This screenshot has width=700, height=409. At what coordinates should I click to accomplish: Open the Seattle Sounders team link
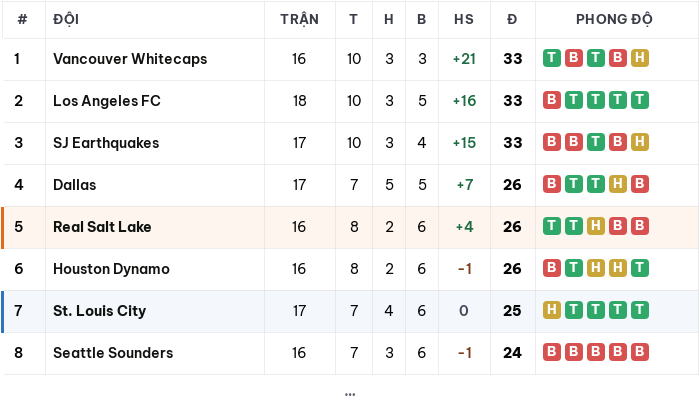[113, 353]
